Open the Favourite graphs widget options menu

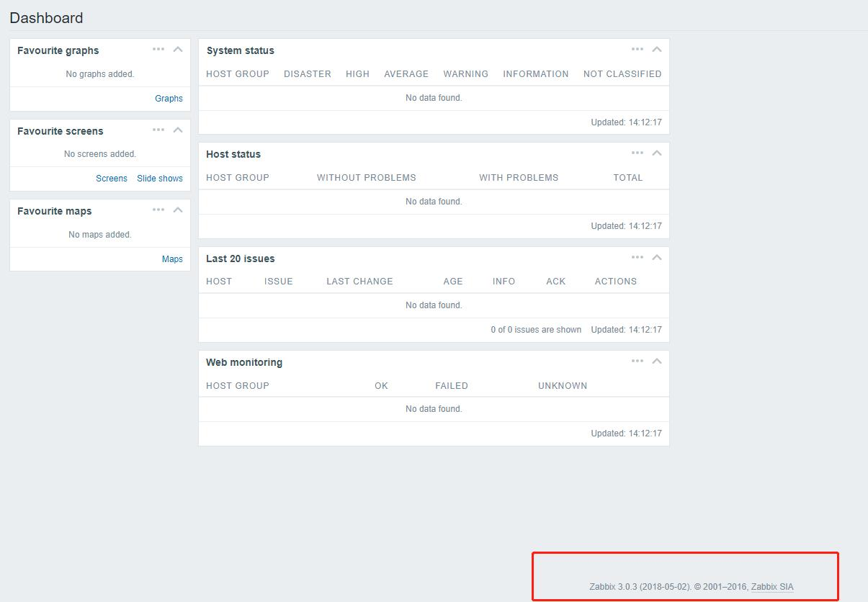click(158, 50)
